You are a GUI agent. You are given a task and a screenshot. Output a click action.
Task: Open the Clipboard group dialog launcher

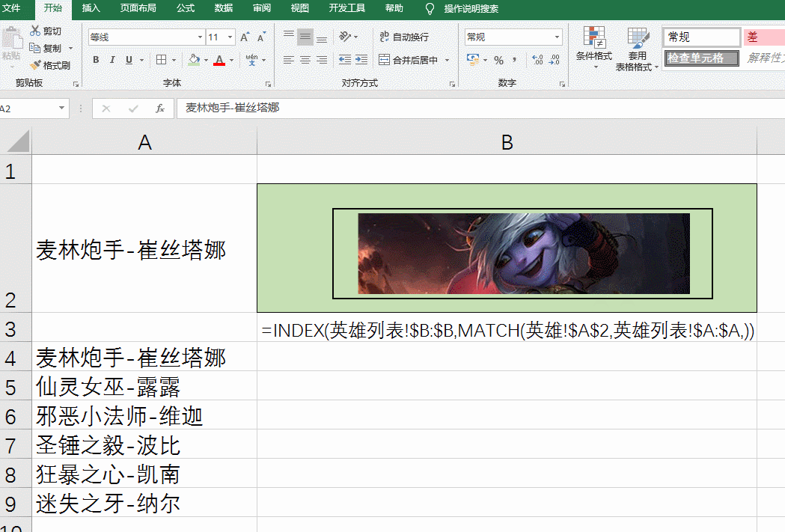click(x=76, y=85)
